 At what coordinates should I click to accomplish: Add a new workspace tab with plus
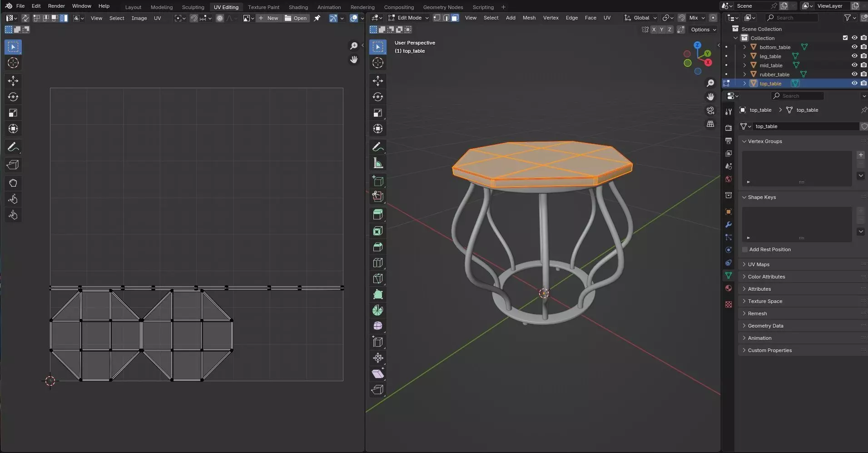(x=503, y=7)
